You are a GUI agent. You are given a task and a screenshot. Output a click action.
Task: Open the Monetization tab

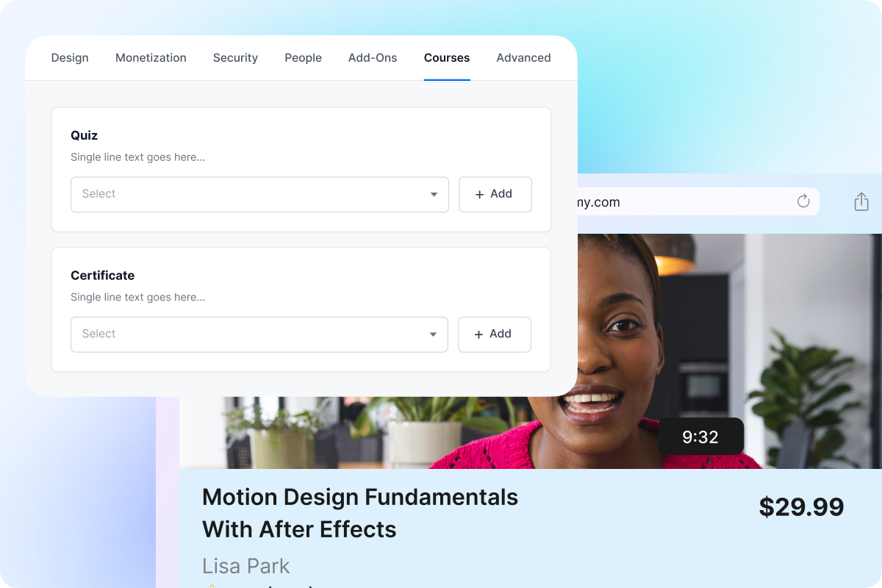coord(151,58)
